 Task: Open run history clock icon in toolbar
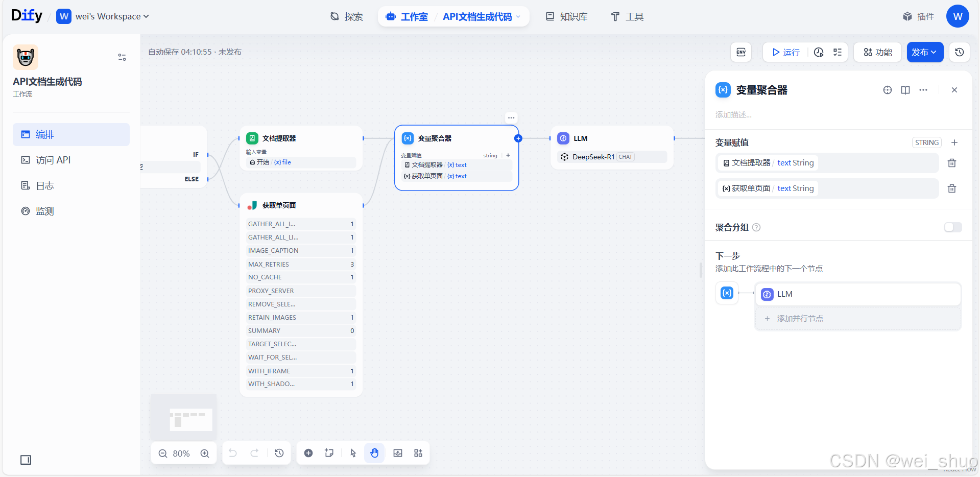[819, 52]
